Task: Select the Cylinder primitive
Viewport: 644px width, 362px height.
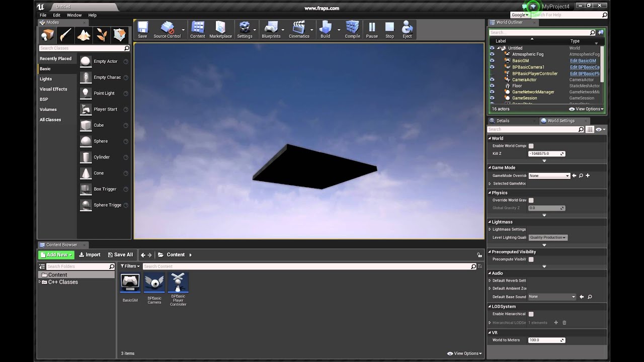Action: (104, 157)
